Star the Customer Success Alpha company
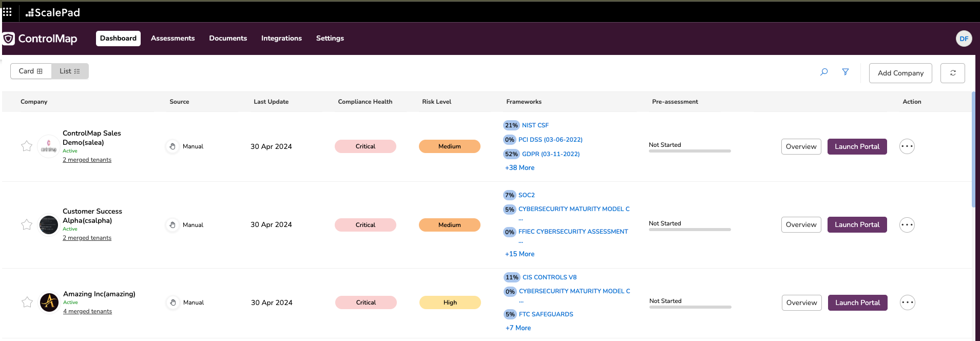Viewport: 980px width, 341px height. 27,224
